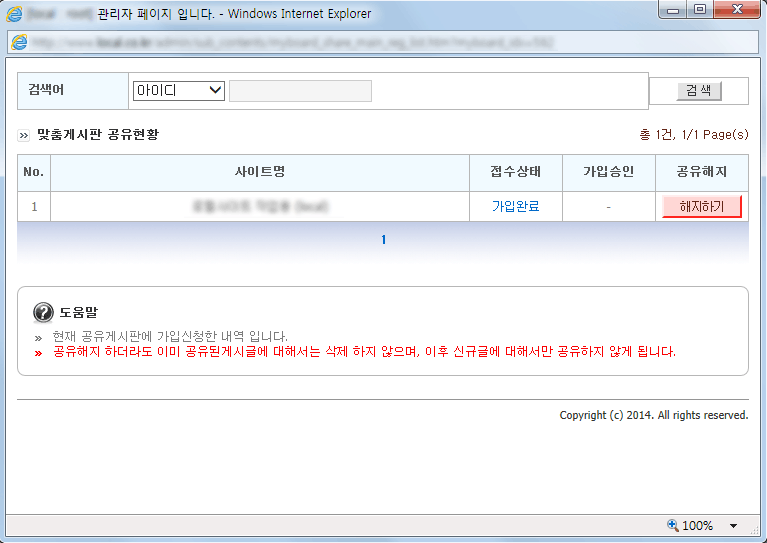Click the gray bullet arrow before 현재 공유게시판 text
The image size is (767, 543).
coord(38,338)
